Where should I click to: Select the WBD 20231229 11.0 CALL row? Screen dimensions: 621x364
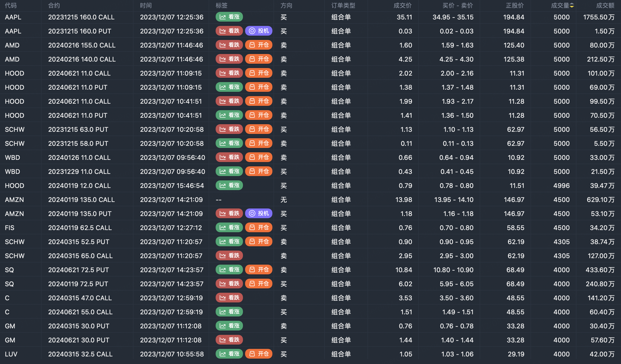pyautogui.click(x=79, y=171)
